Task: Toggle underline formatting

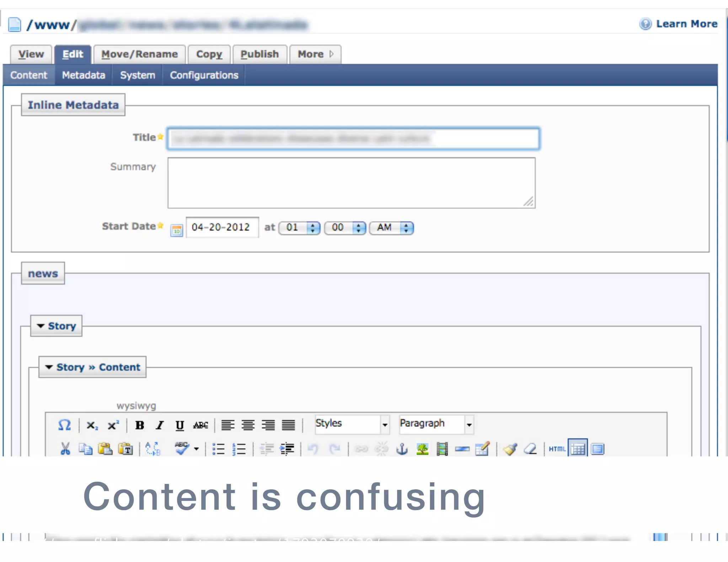Action: 180,425
